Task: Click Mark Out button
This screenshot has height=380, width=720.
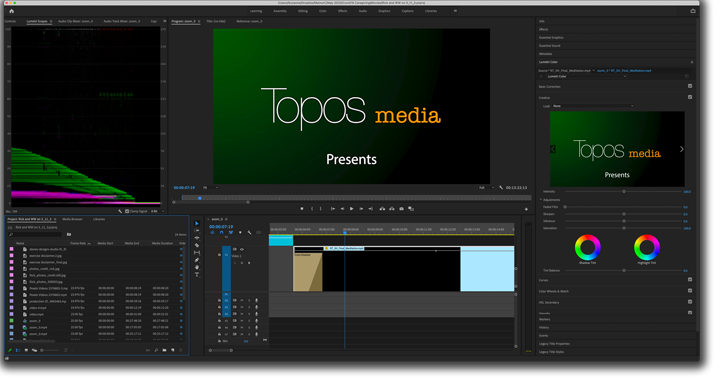Action: [x=321, y=209]
